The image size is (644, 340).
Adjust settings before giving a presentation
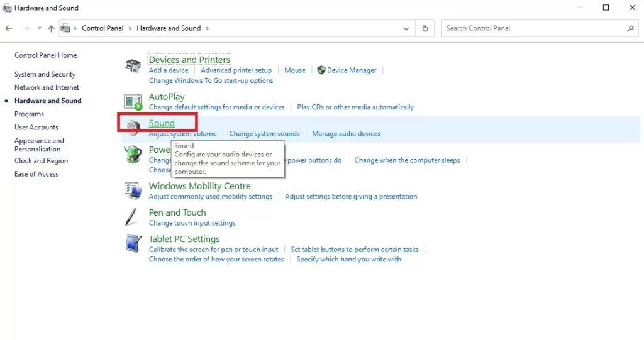pos(351,197)
